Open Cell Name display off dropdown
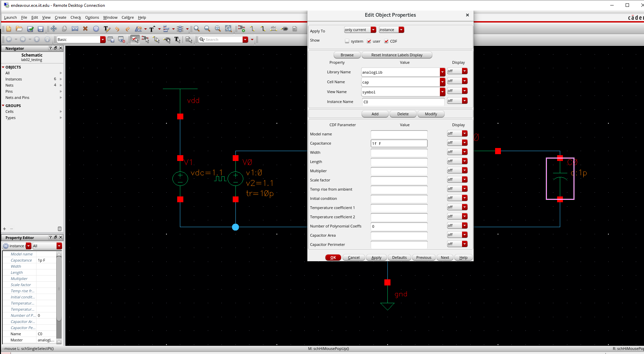 click(x=457, y=81)
